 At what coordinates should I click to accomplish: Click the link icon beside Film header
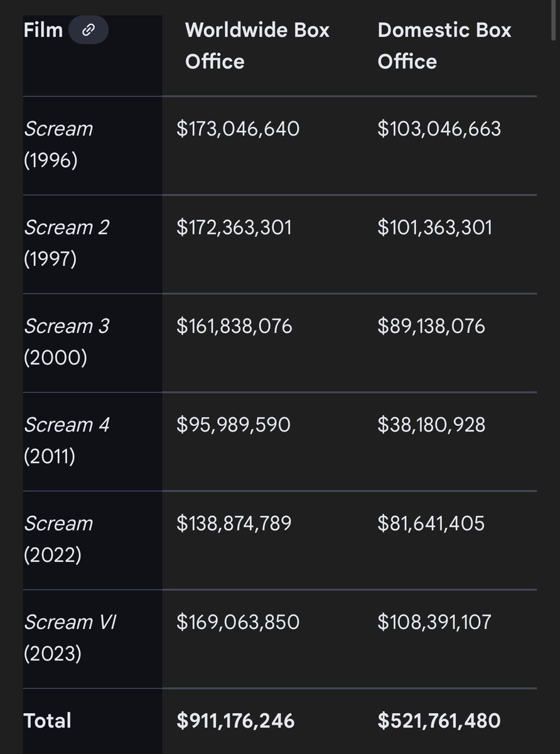click(x=88, y=30)
